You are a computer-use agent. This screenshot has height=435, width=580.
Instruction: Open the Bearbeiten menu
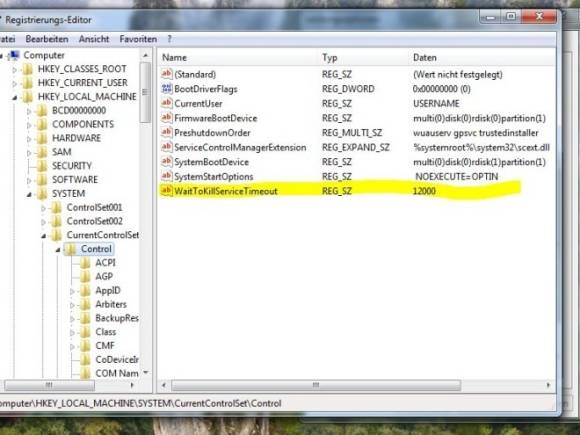[47, 39]
